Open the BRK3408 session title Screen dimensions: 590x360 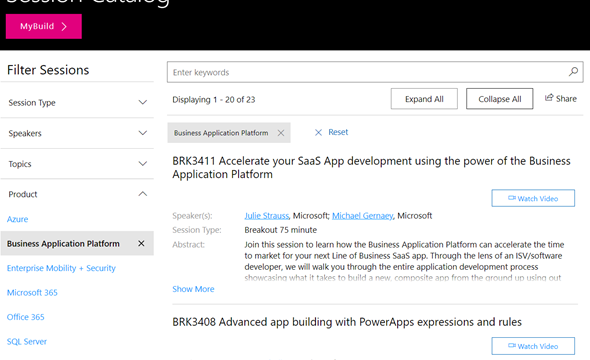[x=347, y=322]
